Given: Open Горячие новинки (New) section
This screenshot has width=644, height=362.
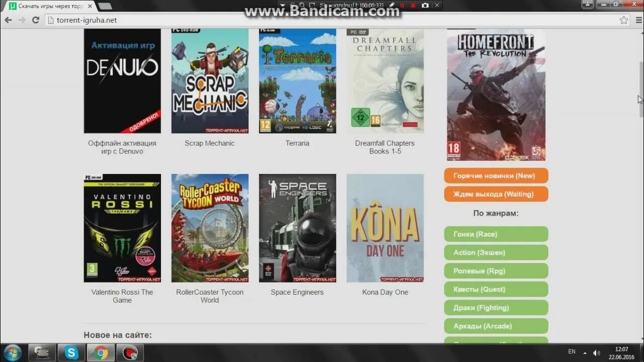Looking at the screenshot, I should pos(496,176).
